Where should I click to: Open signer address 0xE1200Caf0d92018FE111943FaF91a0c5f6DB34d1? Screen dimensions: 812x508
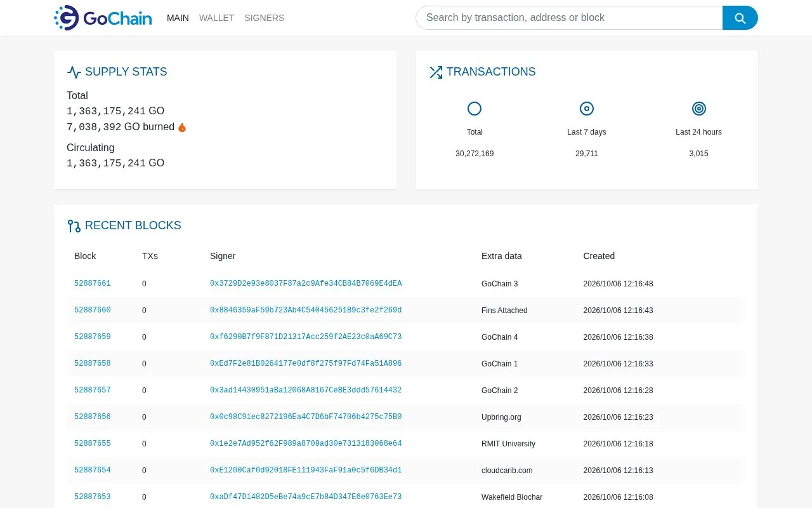pos(306,471)
